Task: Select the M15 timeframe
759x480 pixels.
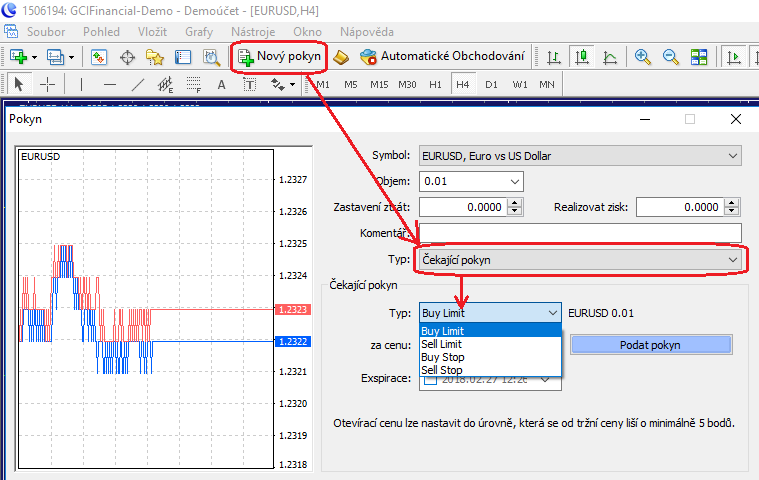Action: click(x=379, y=85)
